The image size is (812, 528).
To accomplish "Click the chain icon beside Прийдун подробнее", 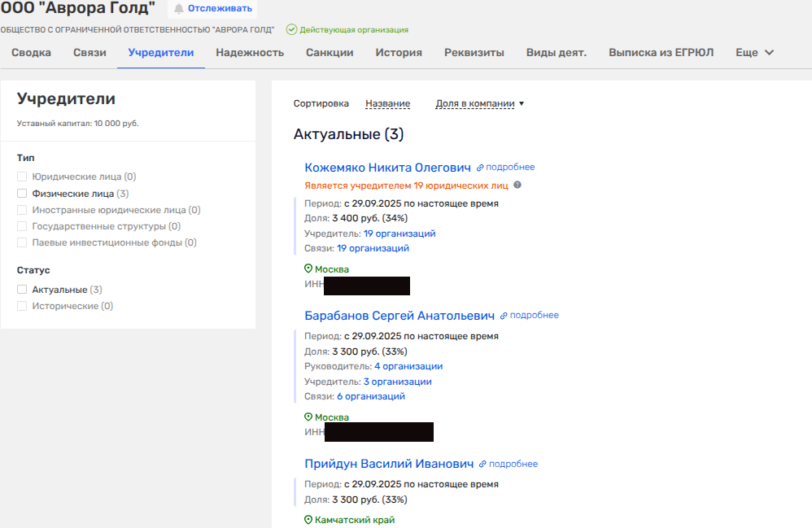I will coord(482,465).
